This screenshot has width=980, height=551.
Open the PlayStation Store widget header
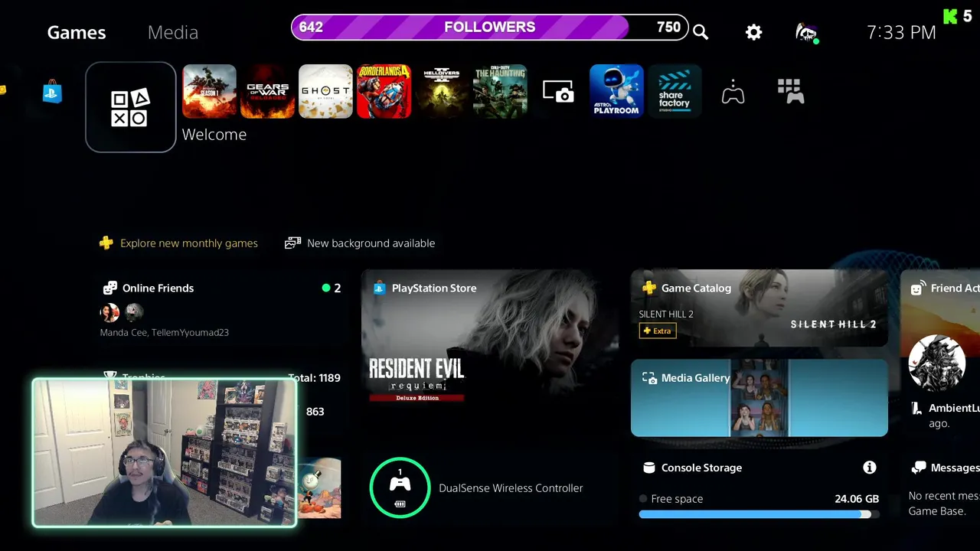click(425, 289)
